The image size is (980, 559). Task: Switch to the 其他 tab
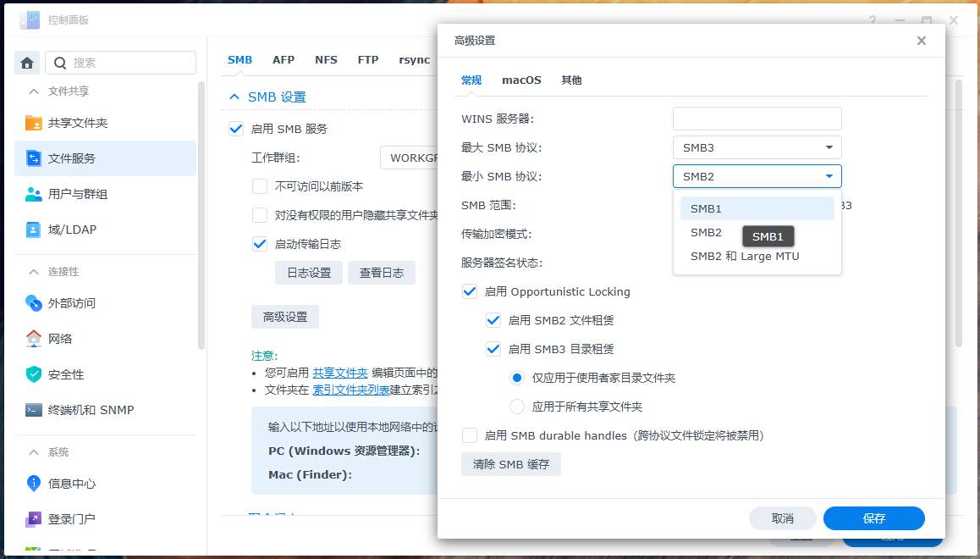[x=571, y=80]
